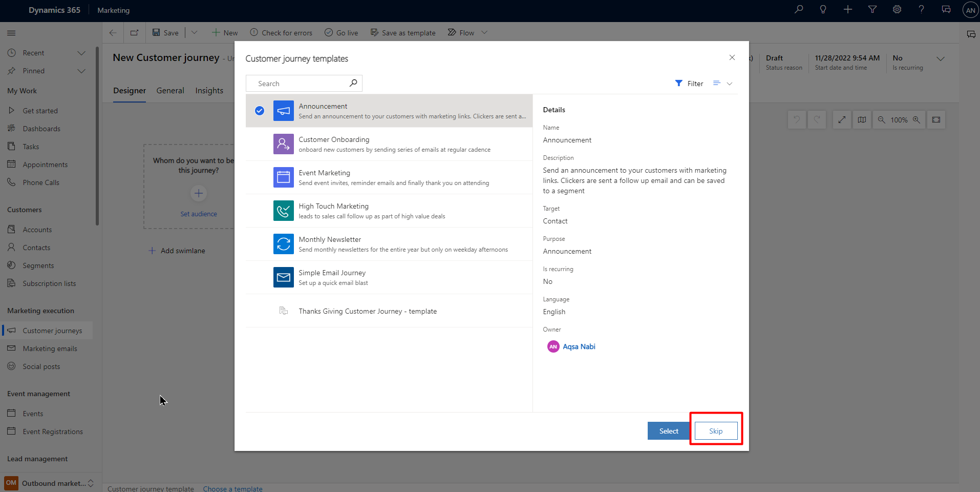The image size is (980, 492).
Task: Open global search in the top bar
Action: point(798,9)
